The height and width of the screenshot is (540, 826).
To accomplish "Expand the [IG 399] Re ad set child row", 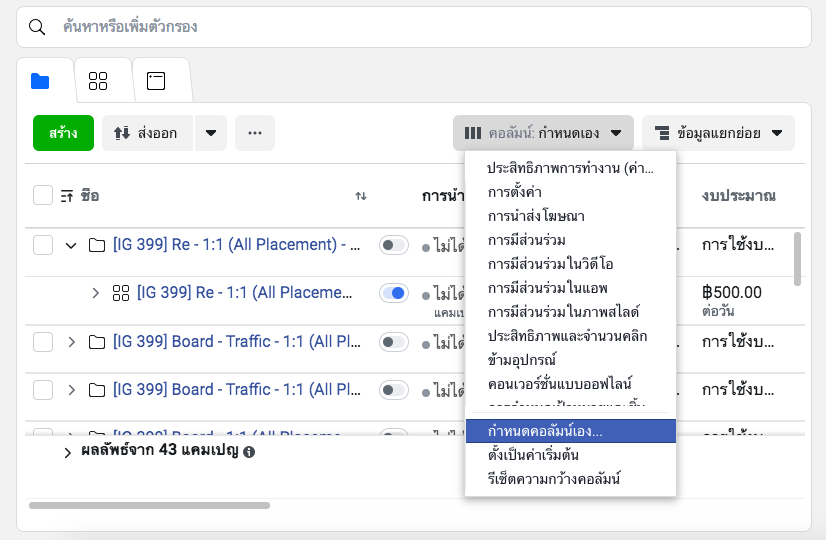I will pyautogui.click(x=95, y=293).
